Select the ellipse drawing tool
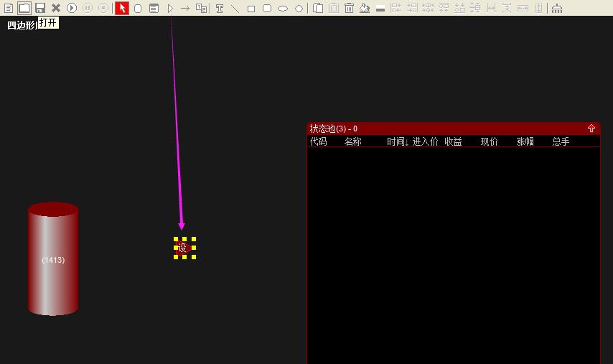The height and width of the screenshot is (364, 613). click(x=283, y=9)
